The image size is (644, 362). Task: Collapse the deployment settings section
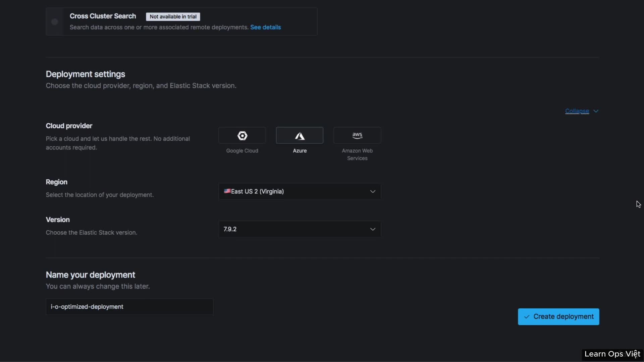tap(577, 111)
